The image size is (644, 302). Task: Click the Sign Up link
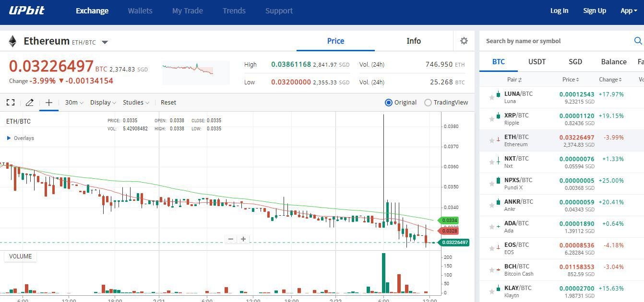coord(595,10)
